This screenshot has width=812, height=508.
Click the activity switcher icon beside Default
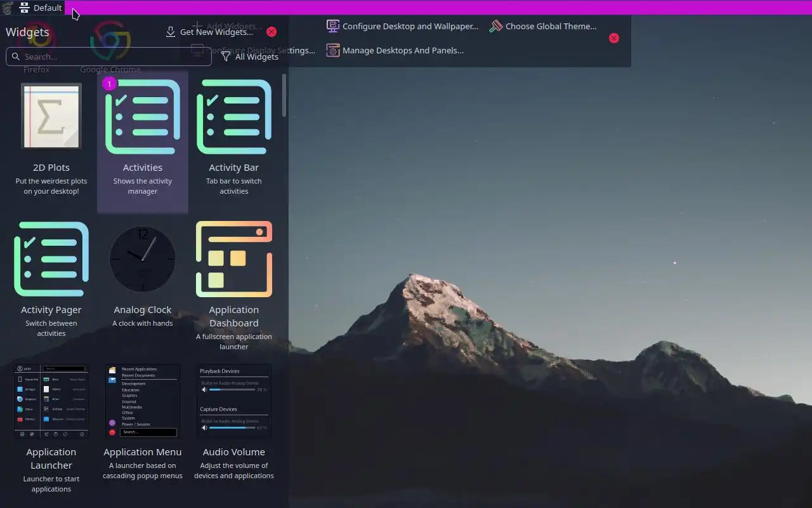[x=24, y=8]
